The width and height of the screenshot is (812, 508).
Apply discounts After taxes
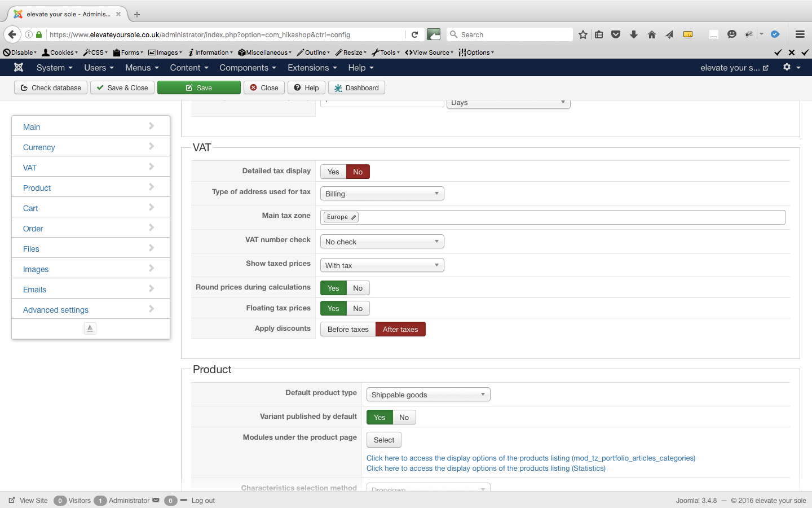point(400,329)
